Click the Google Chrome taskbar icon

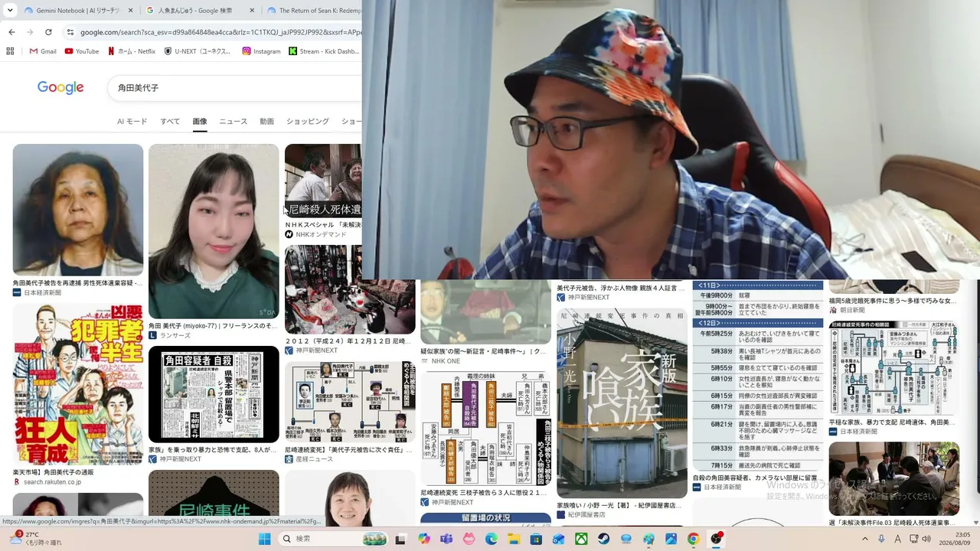[694, 539]
